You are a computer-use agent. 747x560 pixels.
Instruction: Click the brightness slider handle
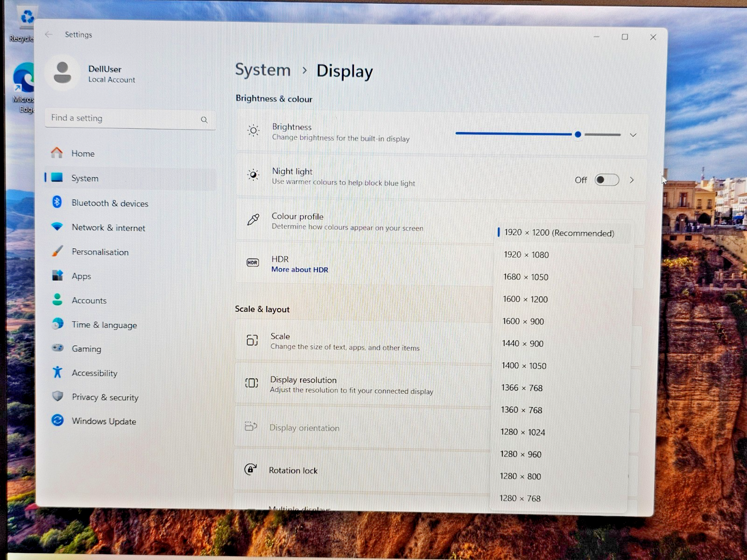(578, 134)
